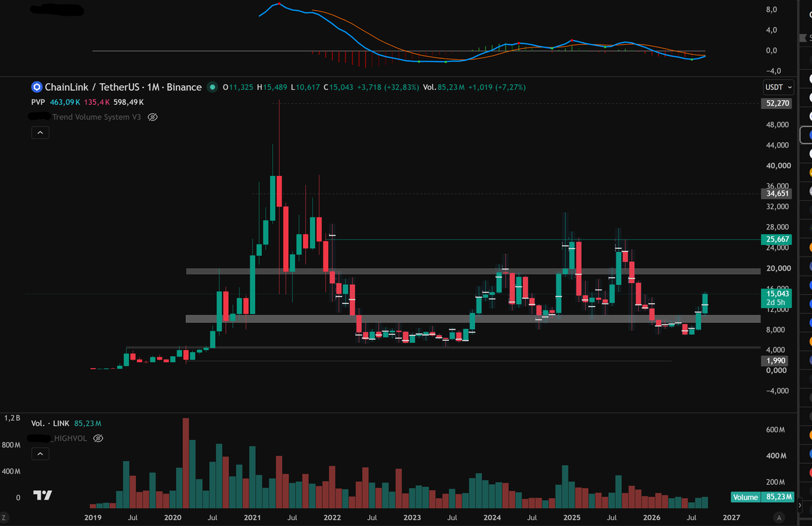Toggle visibility of the HIGHVOL indicator

coord(98,439)
